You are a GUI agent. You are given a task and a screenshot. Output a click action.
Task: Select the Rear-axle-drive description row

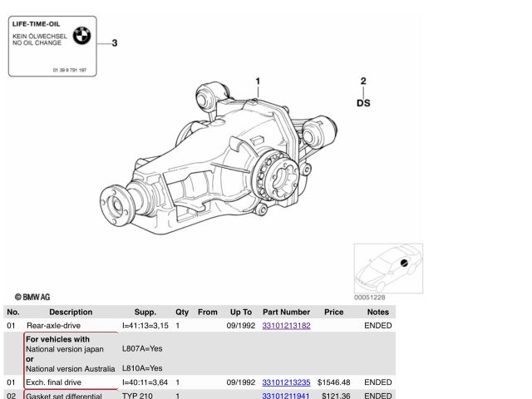(53, 326)
